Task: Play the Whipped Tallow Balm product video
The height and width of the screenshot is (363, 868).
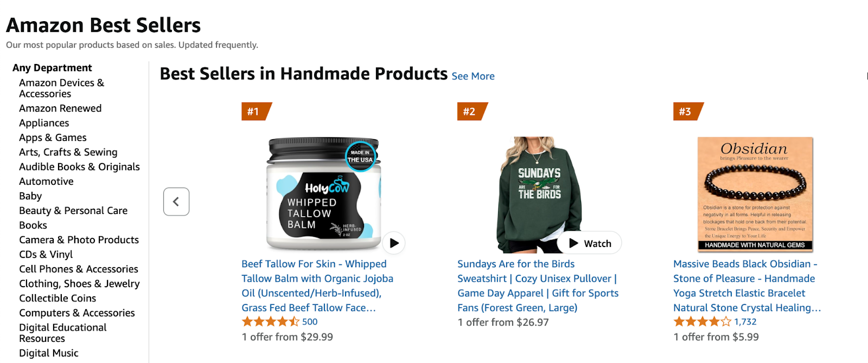Action: click(x=394, y=243)
